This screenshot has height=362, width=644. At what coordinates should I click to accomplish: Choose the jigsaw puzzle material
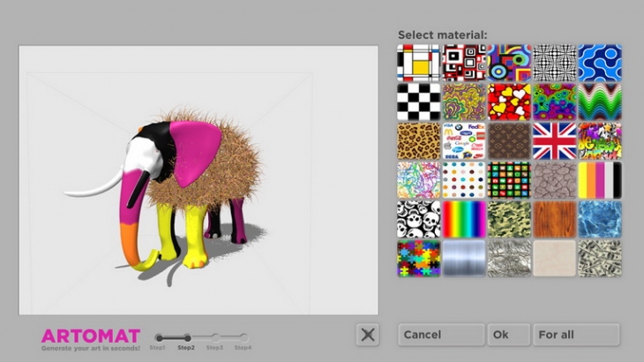coord(418,259)
